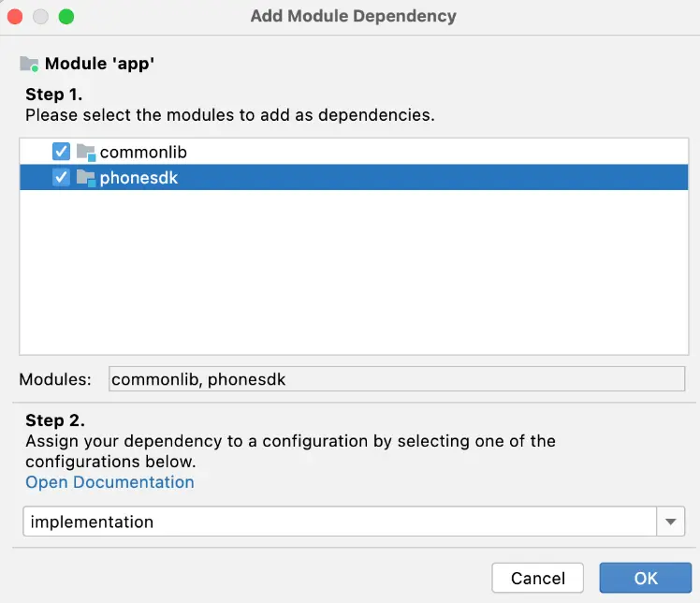This screenshot has height=603, width=700.
Task: Select the phonesdk row label
Action: (x=139, y=178)
